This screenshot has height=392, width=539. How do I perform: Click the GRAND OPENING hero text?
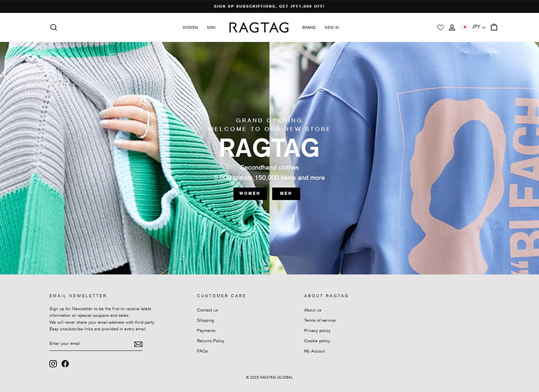[269, 121]
